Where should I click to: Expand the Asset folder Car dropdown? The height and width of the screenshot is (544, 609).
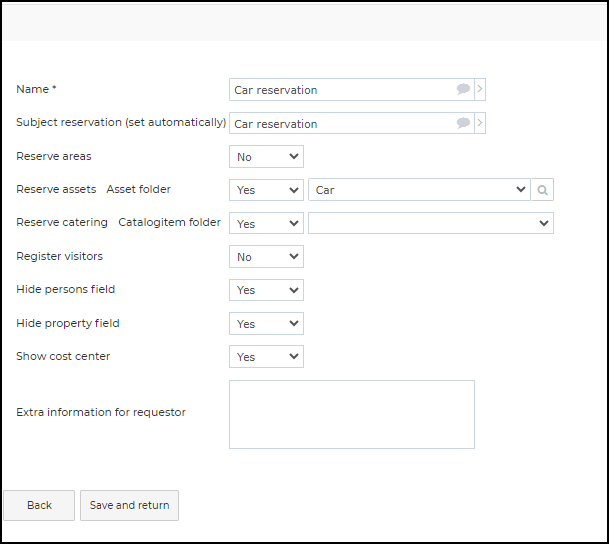(x=419, y=190)
